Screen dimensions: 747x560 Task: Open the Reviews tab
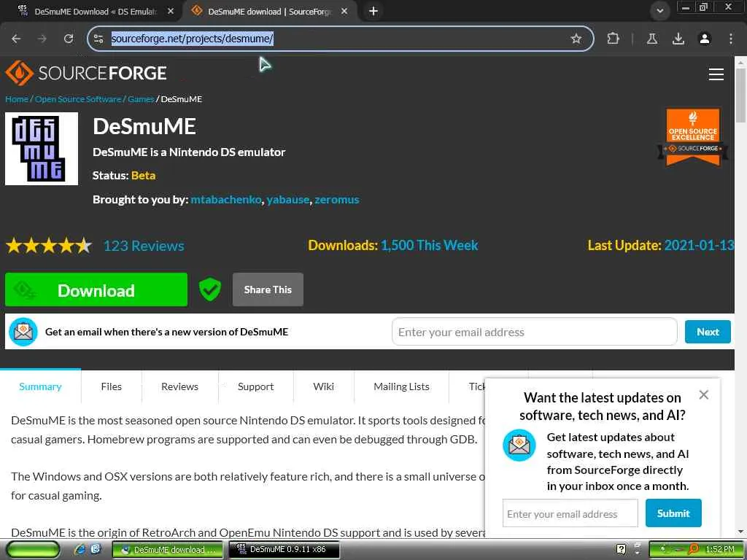[x=179, y=386]
